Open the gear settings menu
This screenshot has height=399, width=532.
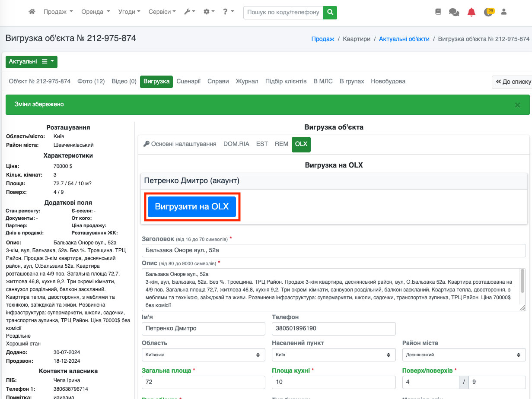209,12
